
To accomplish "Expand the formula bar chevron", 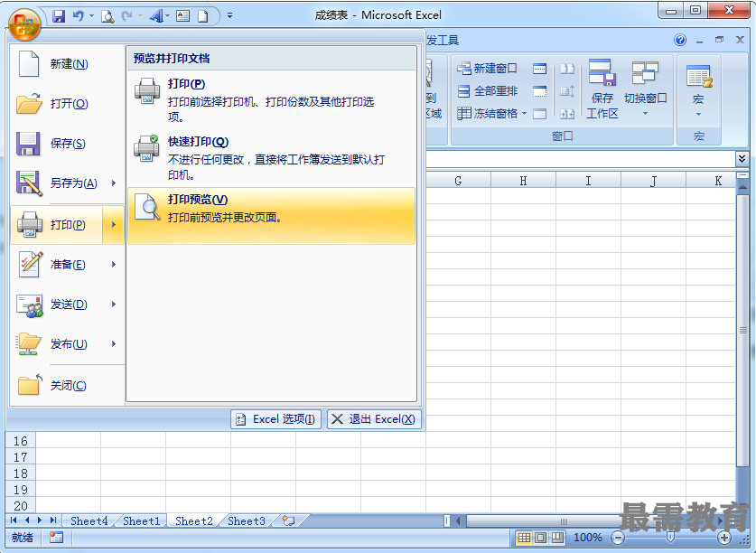I will tap(742, 158).
